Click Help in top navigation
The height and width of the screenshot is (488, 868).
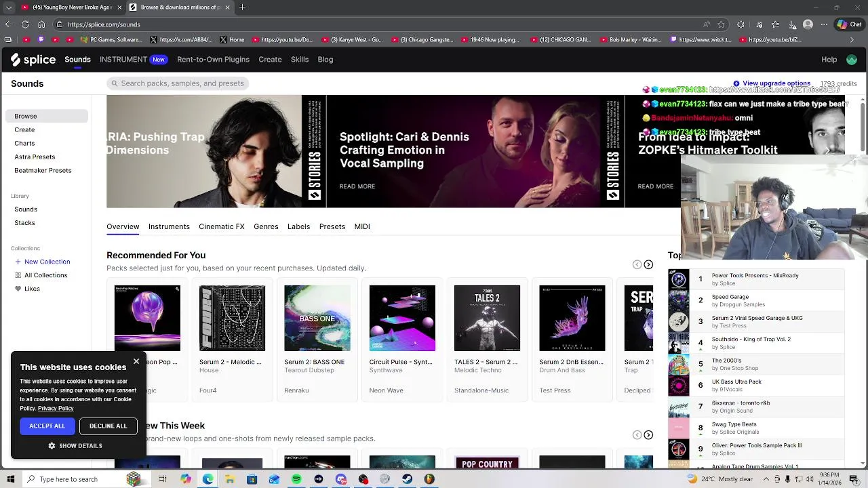coord(829,60)
